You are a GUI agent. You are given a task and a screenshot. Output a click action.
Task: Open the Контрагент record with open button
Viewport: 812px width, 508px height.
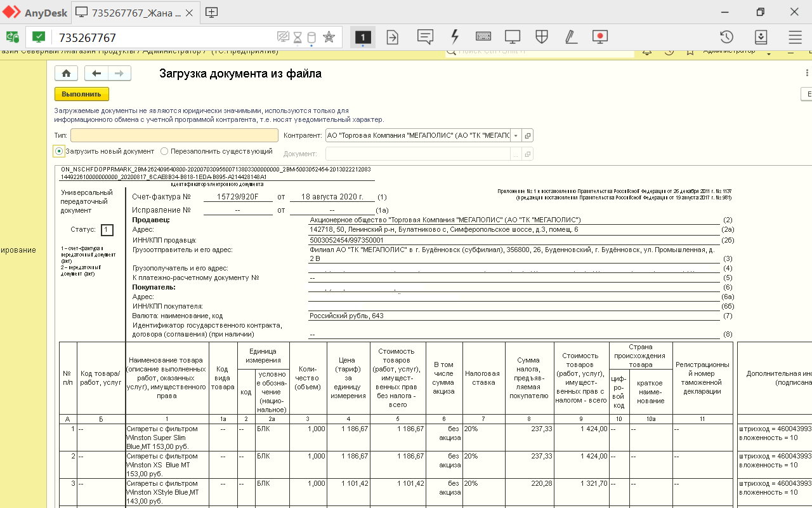tap(528, 135)
